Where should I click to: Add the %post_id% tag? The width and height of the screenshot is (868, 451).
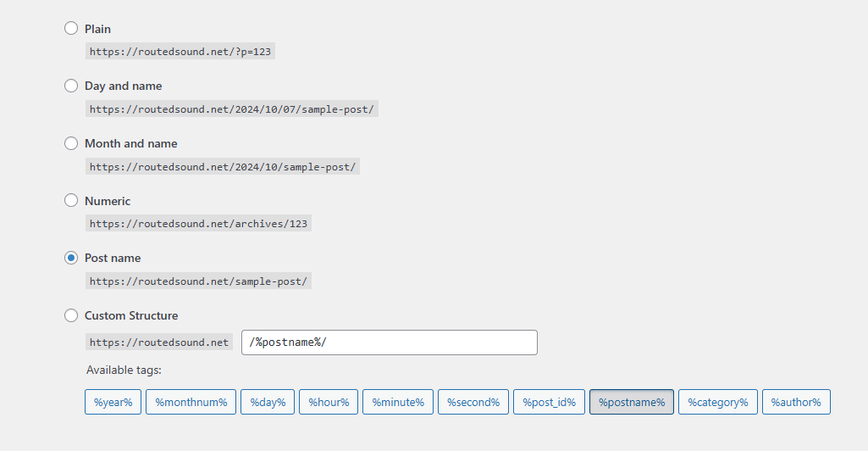tap(549, 402)
